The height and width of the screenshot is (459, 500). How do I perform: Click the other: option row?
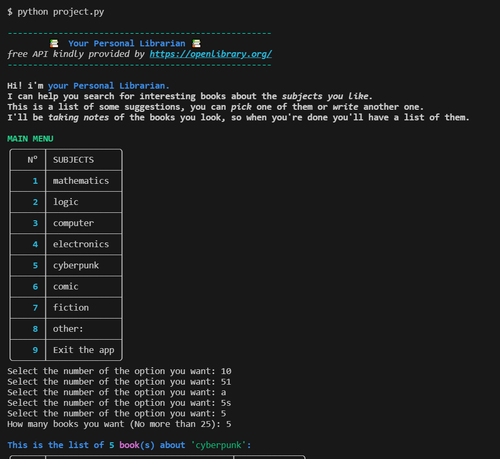pyautogui.click(x=66, y=329)
